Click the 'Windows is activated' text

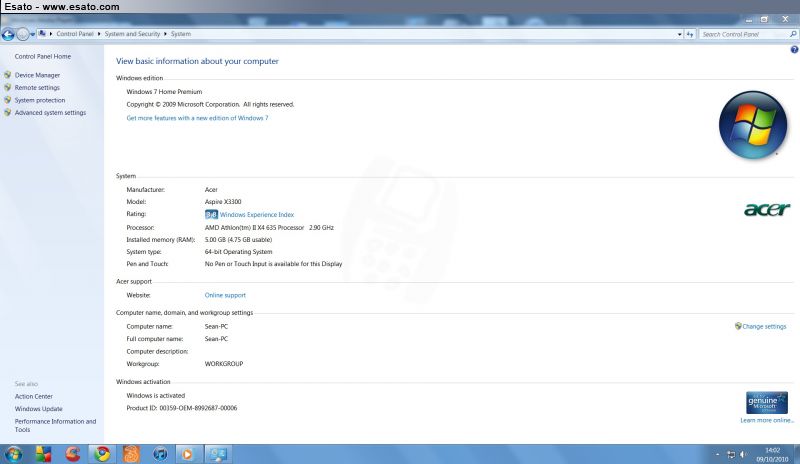(156, 396)
